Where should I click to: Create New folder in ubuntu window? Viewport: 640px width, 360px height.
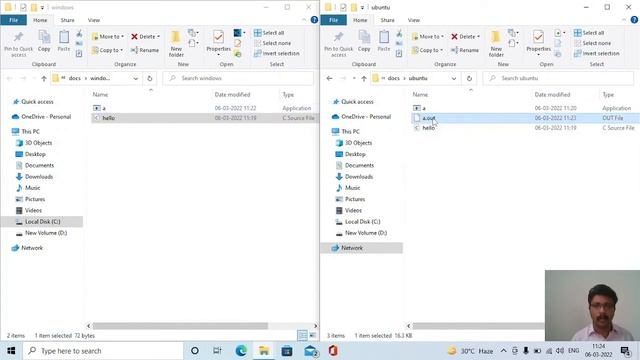point(496,43)
